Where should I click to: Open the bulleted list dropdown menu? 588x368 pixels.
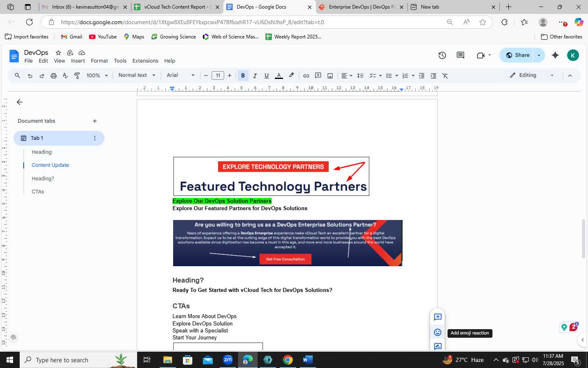point(392,76)
